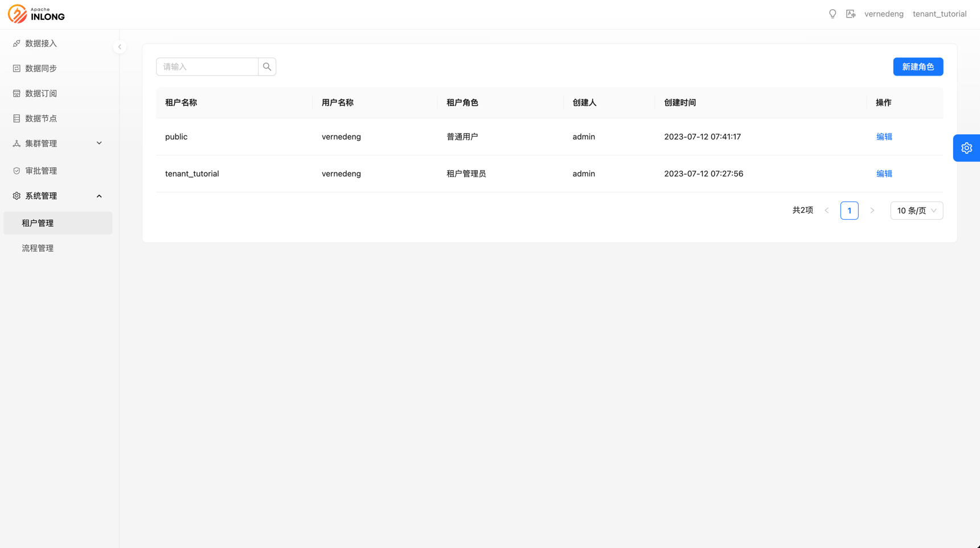Image resolution: width=980 pixels, height=548 pixels.
Task: Click the language switch icon in header
Action: click(x=850, y=14)
